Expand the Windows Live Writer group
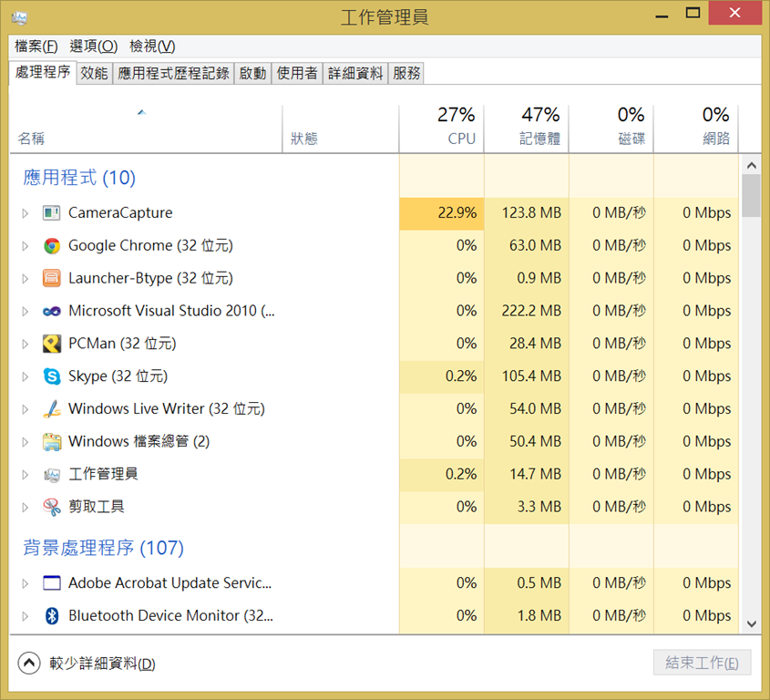Image resolution: width=770 pixels, height=700 pixels. coord(25,409)
